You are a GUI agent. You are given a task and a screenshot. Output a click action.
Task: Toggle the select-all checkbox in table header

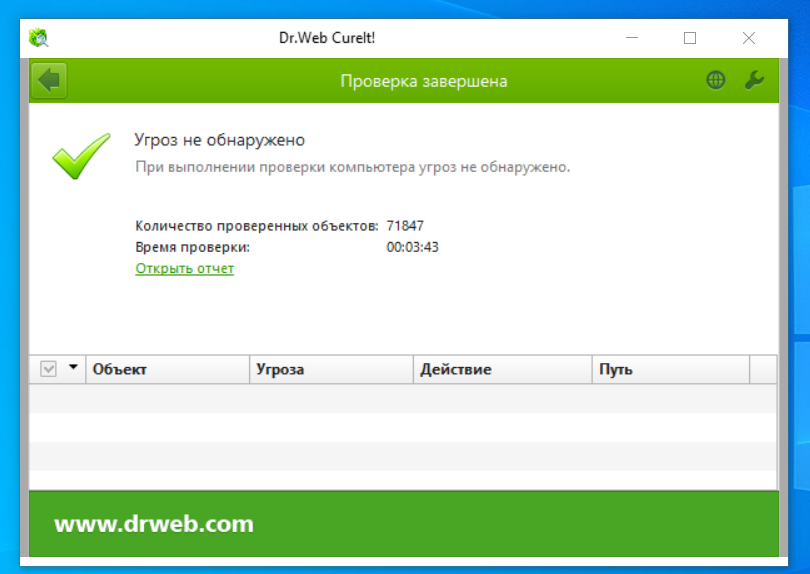click(48, 369)
